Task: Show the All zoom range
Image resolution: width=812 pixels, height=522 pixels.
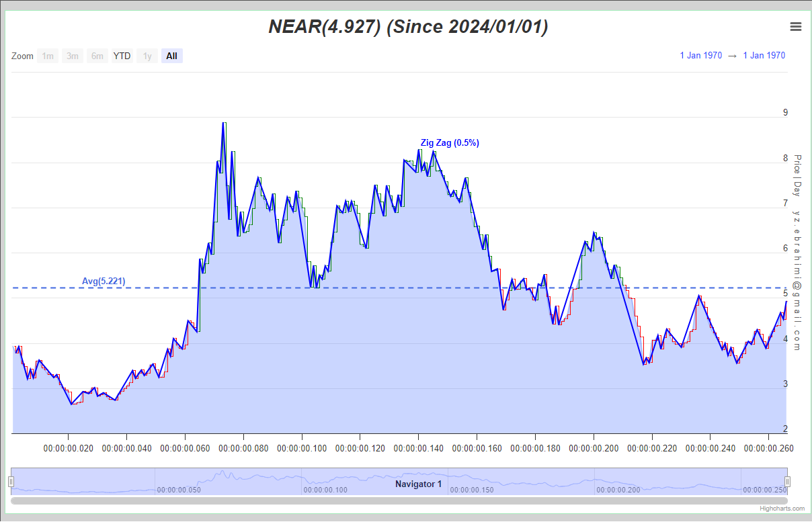Action: point(172,56)
